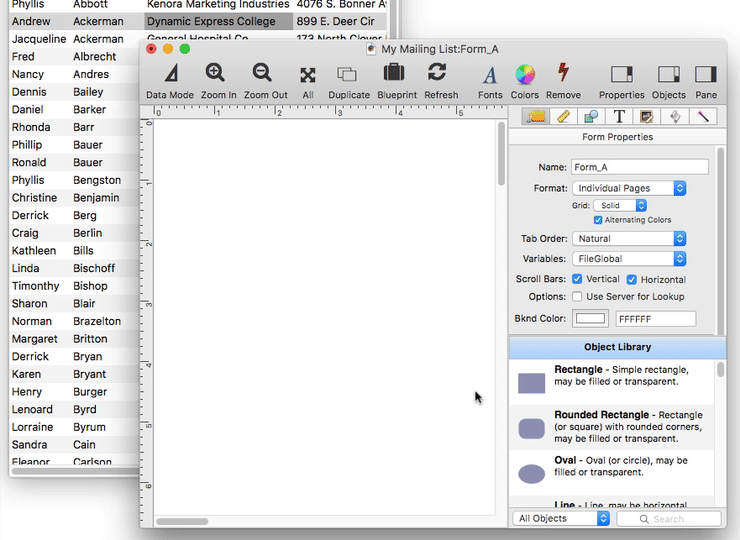Toggle the Pane sidebar button
The width and height of the screenshot is (740, 540).
(x=706, y=74)
